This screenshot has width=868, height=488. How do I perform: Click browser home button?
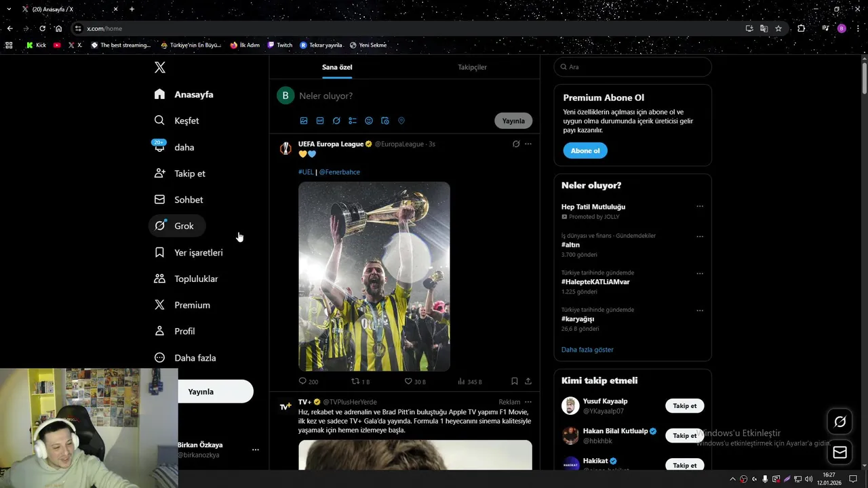(x=58, y=28)
